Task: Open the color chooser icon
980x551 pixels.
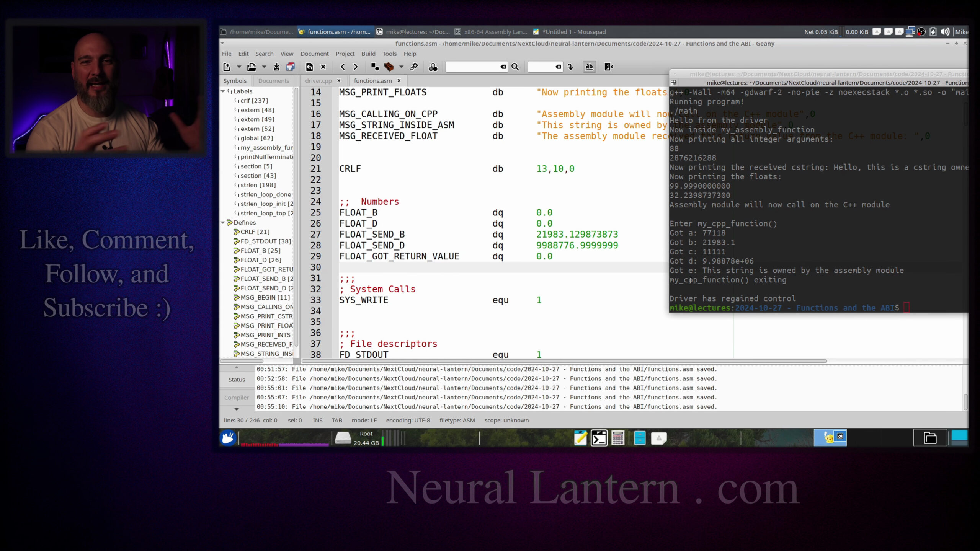Action: [x=433, y=67]
